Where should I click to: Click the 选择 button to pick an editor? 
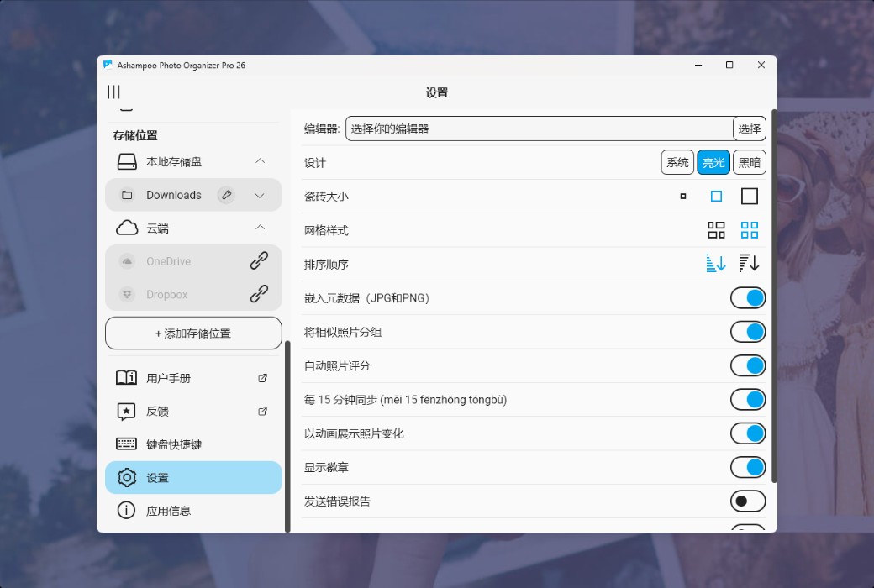point(749,129)
